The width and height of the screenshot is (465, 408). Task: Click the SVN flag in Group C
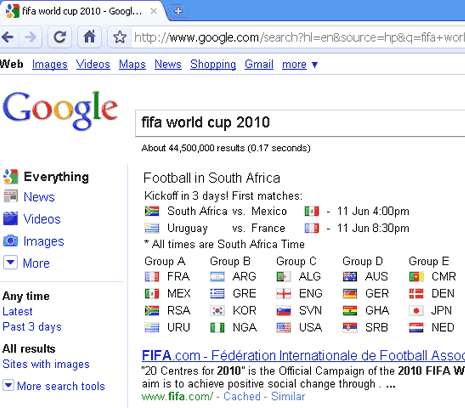[283, 311]
